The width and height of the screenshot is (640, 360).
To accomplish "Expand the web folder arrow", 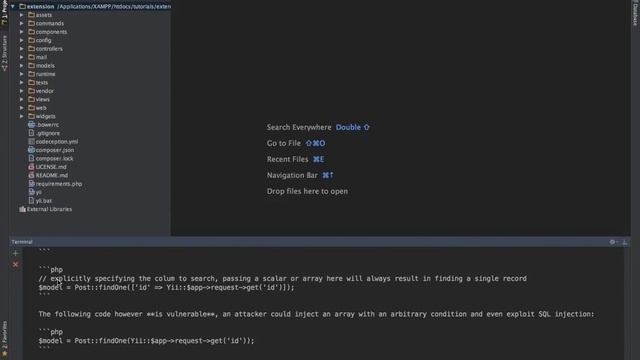I will [22, 108].
